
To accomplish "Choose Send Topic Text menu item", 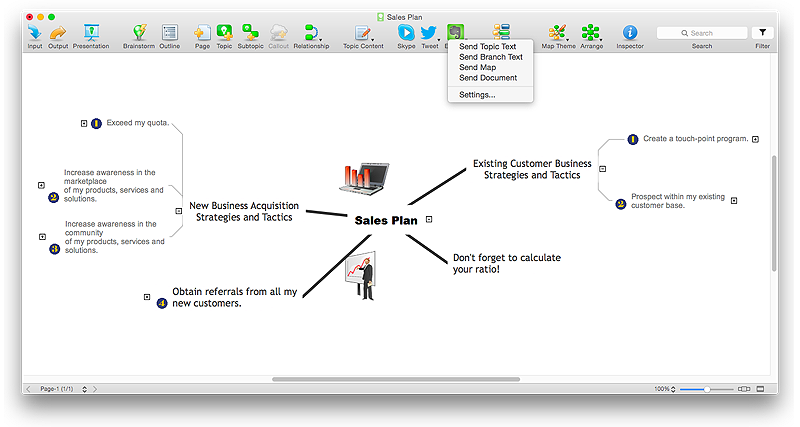I will [490, 46].
